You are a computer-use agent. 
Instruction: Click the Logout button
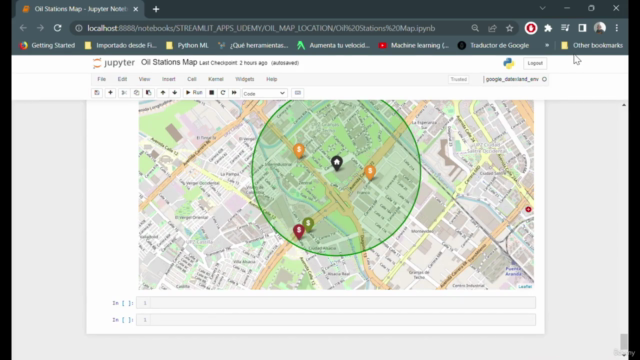(535, 63)
